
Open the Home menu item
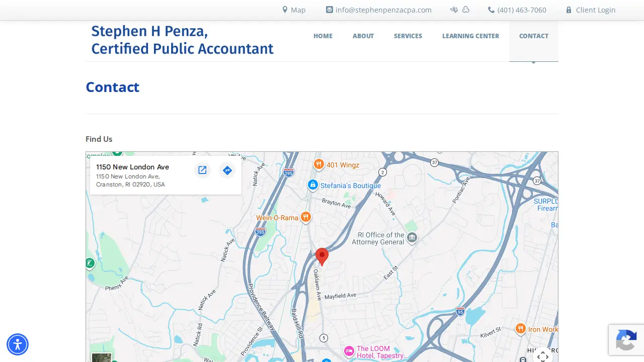[x=323, y=36]
